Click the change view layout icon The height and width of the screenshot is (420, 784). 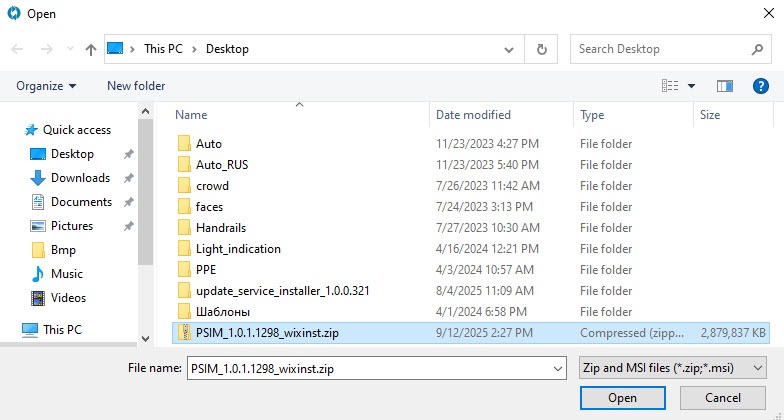[x=670, y=86]
